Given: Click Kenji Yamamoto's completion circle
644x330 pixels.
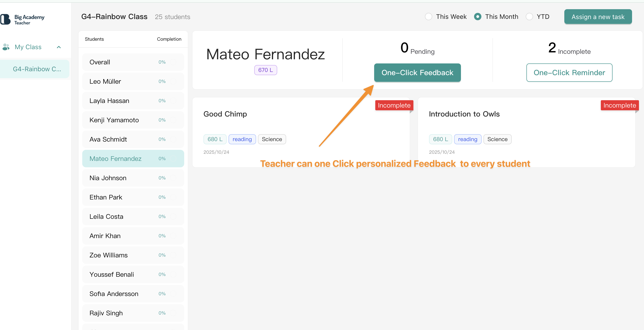Looking at the screenshot, I should tap(173, 120).
